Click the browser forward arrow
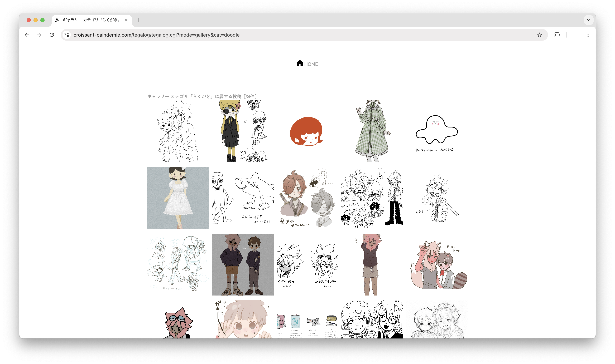The height and width of the screenshot is (364, 615). click(x=39, y=35)
